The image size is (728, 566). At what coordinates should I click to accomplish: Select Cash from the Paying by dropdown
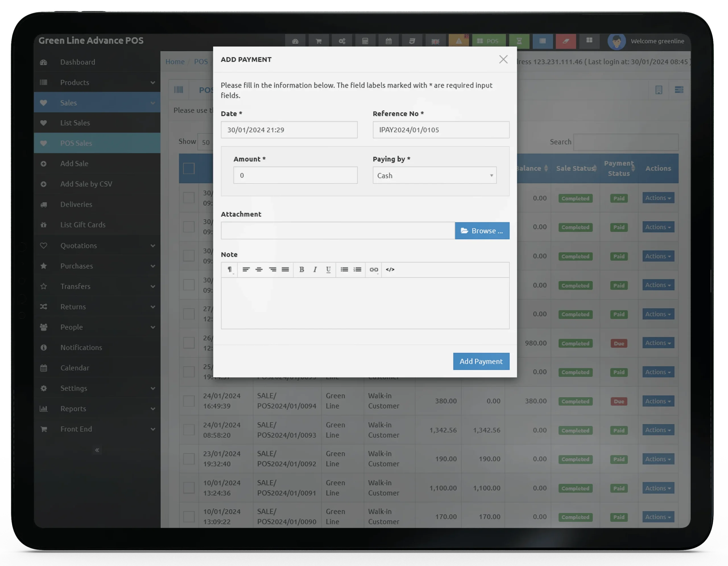coord(434,175)
